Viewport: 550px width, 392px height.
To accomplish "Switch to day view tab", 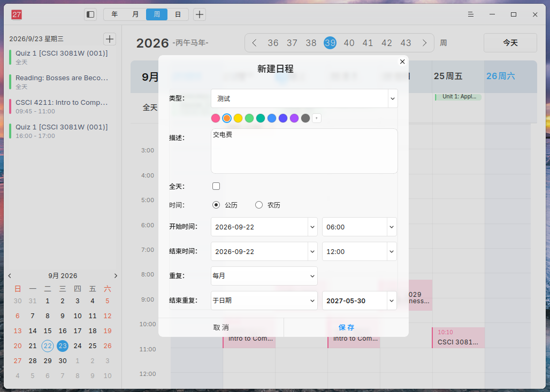I will click(x=178, y=14).
